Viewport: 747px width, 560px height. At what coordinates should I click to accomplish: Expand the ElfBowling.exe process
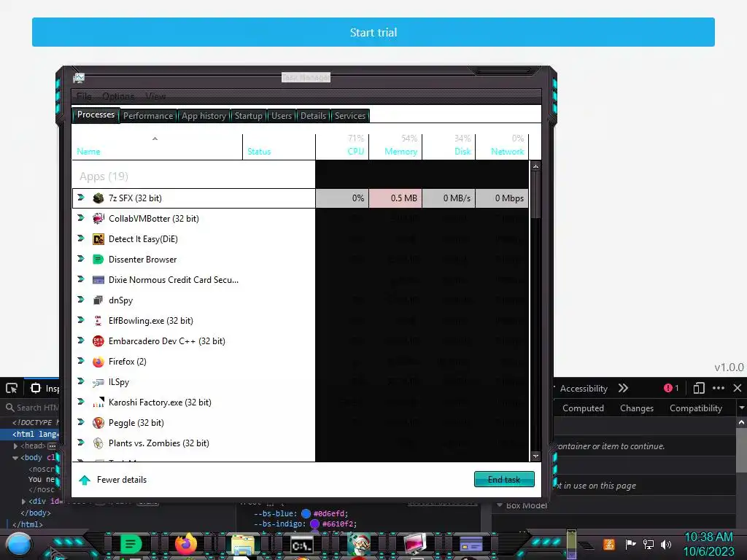point(81,321)
